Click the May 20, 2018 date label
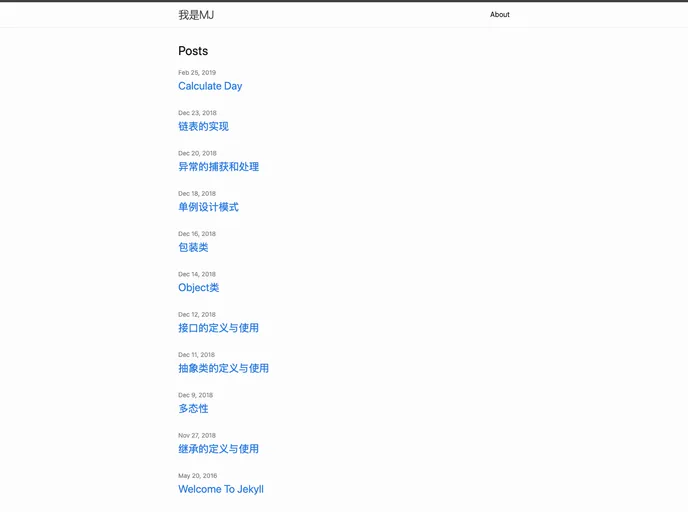Image resolution: width=688 pixels, height=512 pixels. 197,476
